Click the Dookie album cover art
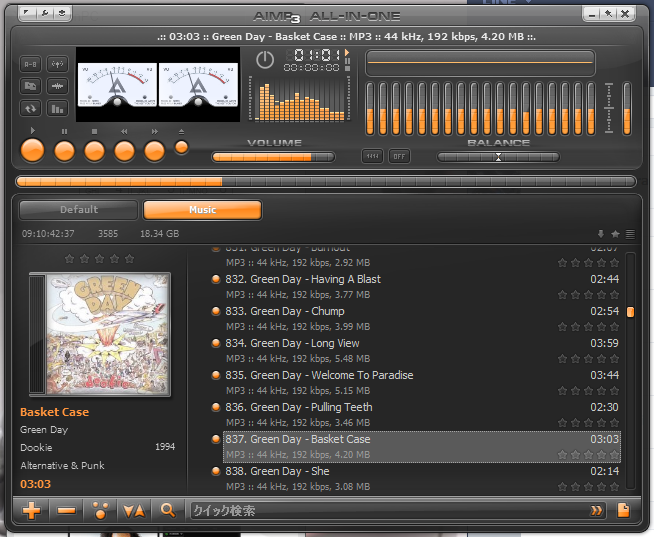654x537 pixels. [x=100, y=334]
